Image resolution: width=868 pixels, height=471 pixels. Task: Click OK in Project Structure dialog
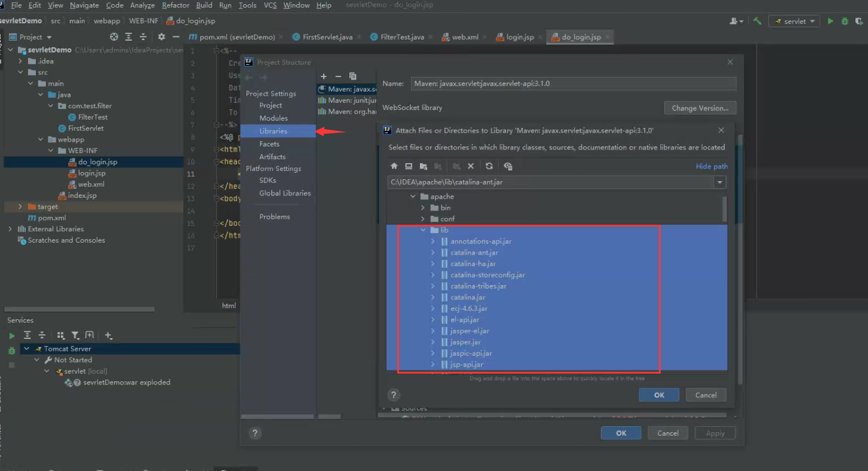621,433
